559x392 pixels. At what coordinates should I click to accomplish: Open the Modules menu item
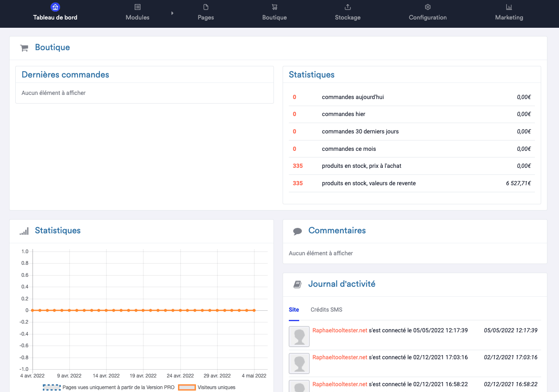[x=138, y=17]
